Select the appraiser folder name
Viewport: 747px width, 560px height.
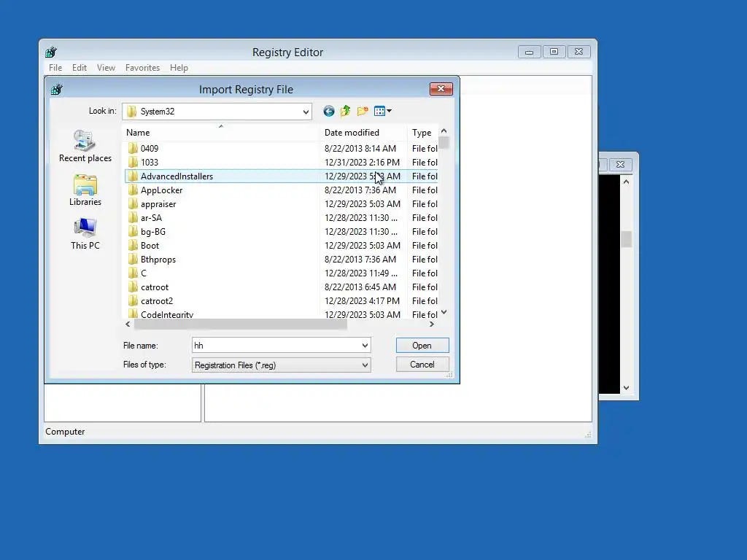pos(158,204)
